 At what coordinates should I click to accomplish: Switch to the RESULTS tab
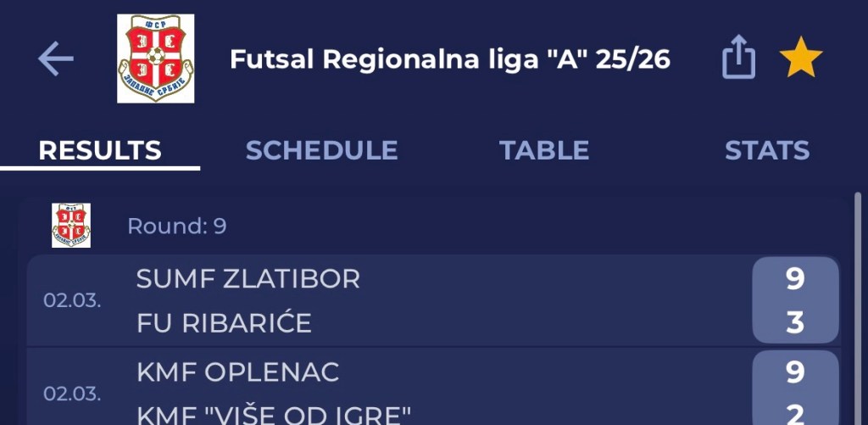point(100,151)
